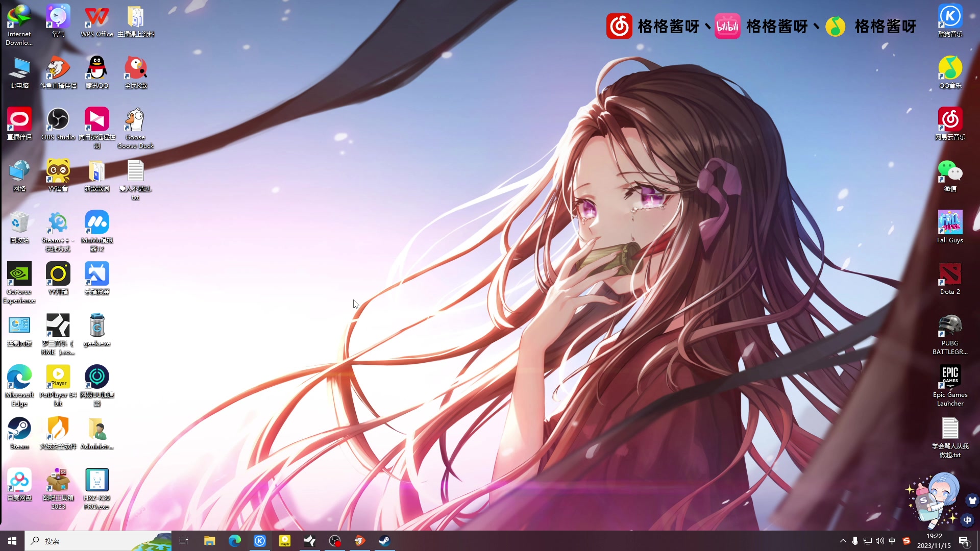Open 直播伴侣 red icon

click(x=19, y=123)
